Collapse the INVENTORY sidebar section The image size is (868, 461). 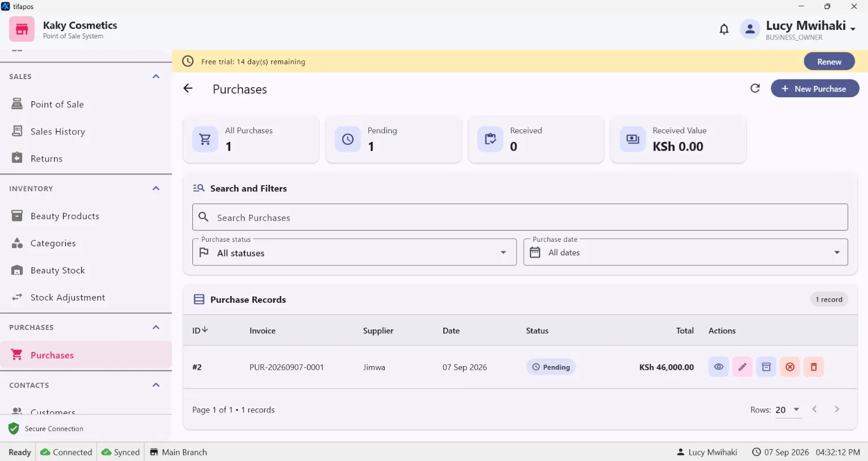(156, 189)
